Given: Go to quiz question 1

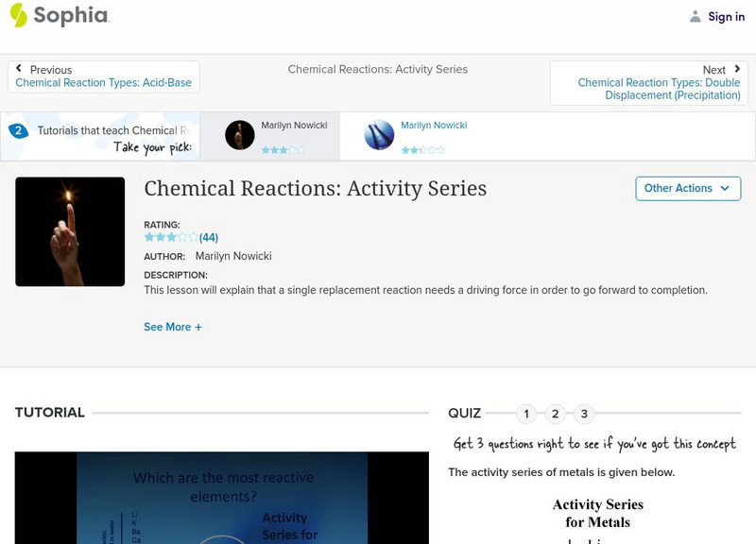Looking at the screenshot, I should pyautogui.click(x=526, y=414).
